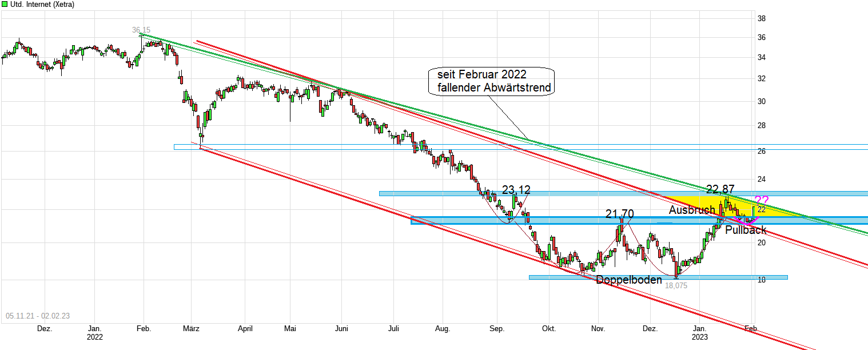Click the magenta '??' marker

762,200
